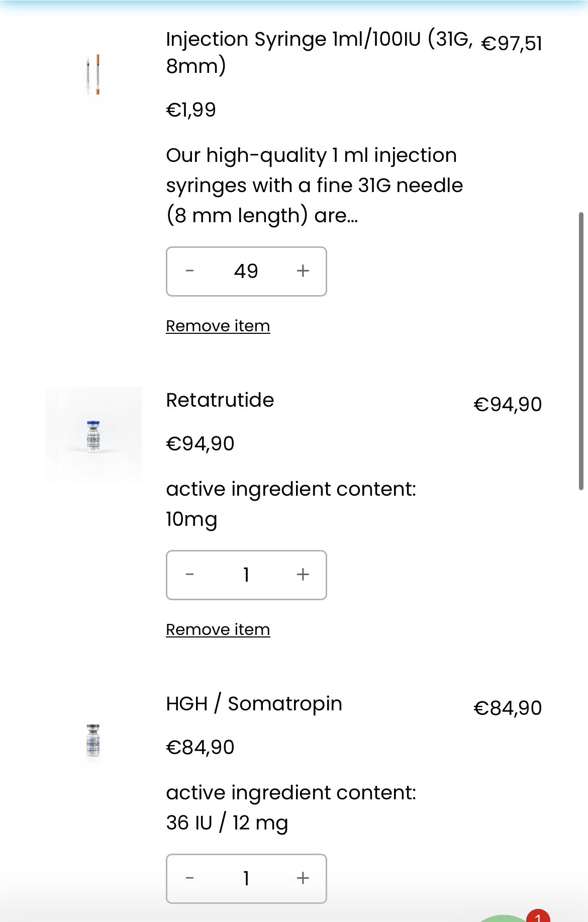Increase Retatrutide quantity with plus

coord(303,575)
